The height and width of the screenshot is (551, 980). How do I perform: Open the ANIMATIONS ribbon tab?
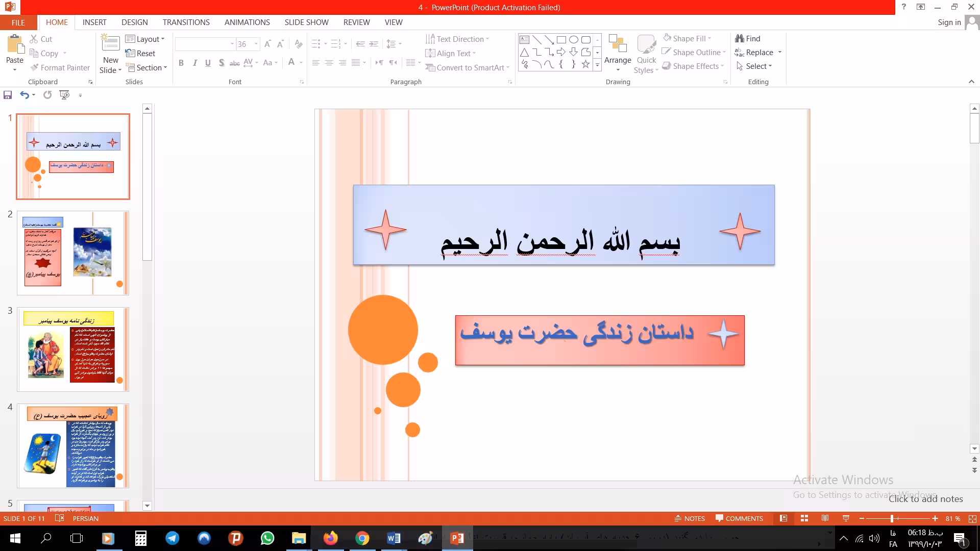click(x=247, y=22)
